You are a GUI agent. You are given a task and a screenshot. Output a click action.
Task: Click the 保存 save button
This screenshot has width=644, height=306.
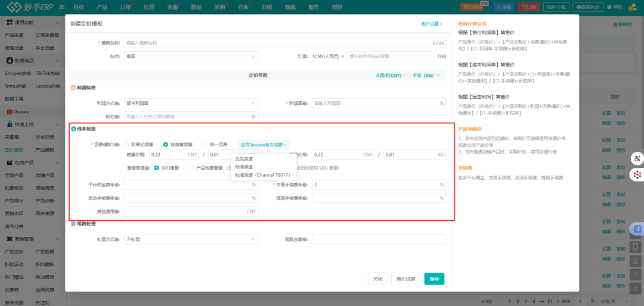[434, 279]
